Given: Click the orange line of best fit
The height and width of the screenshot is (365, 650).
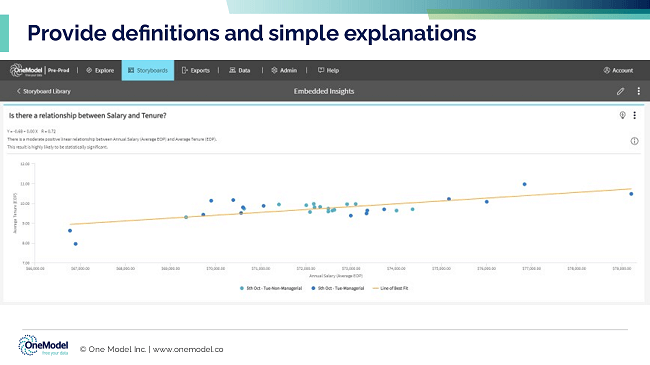Looking at the screenshot, I should pyautogui.click(x=350, y=206).
